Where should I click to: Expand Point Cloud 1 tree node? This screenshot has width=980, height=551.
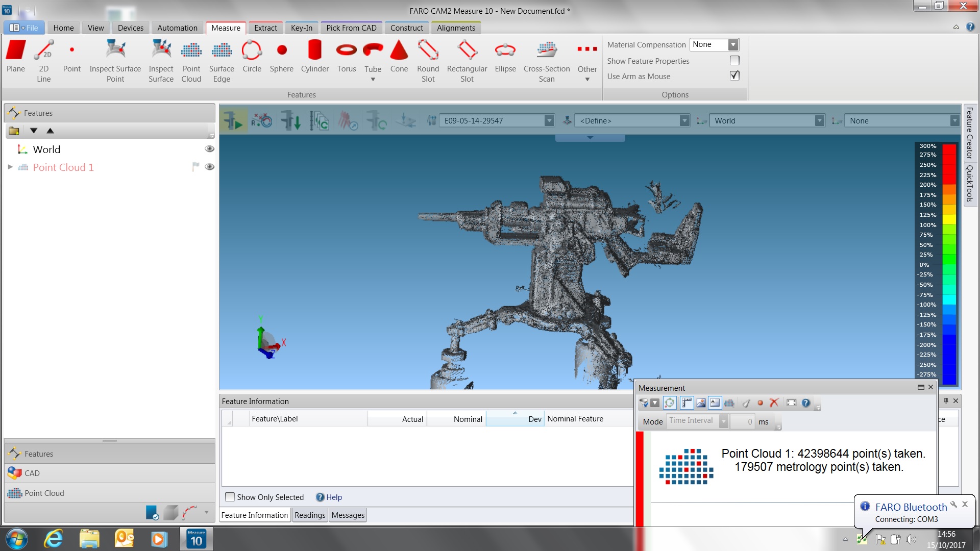[10, 167]
